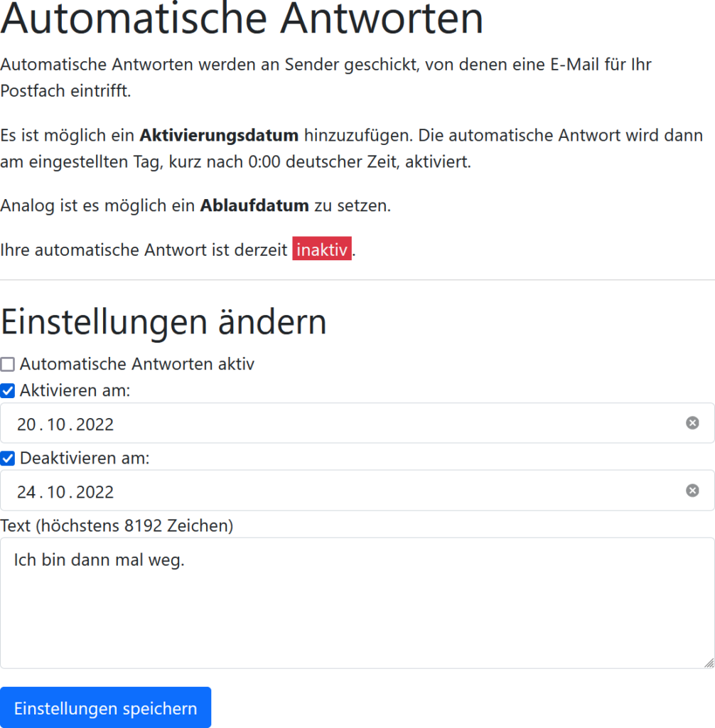
Task: Click the bold word "Aktivierungsdatum"
Action: [219, 135]
